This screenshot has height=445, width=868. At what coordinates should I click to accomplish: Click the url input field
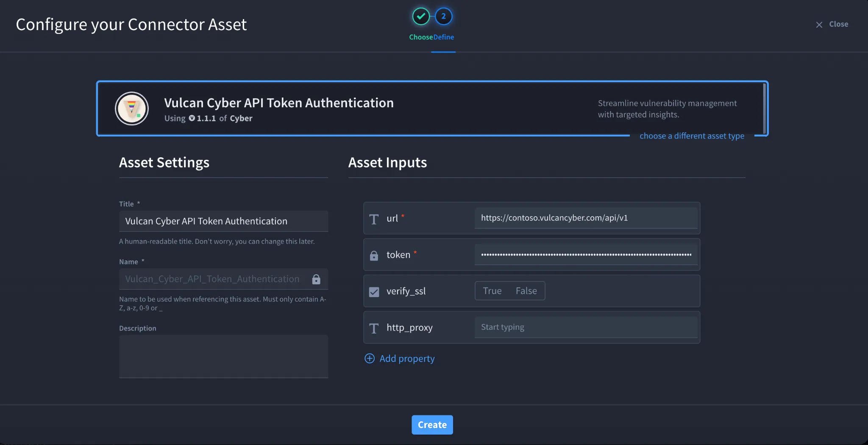(586, 218)
